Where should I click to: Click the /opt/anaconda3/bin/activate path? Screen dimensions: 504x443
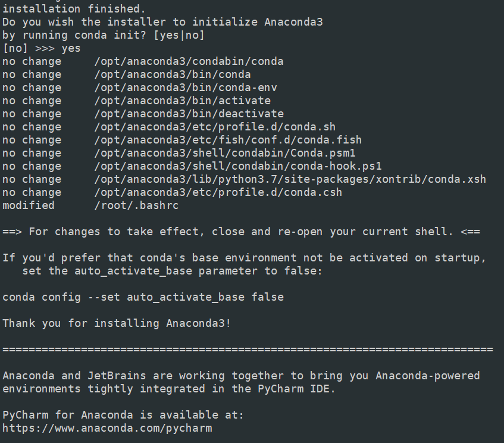(x=182, y=101)
